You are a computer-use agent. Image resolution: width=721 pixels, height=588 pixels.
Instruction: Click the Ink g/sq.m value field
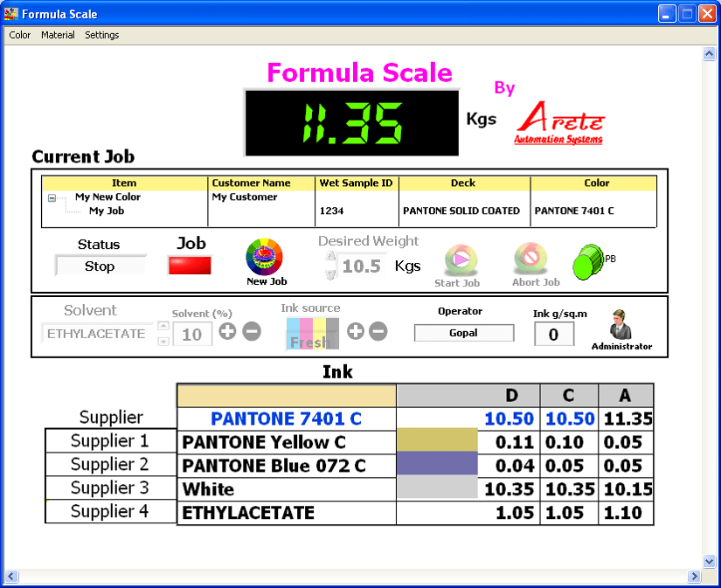pos(554,335)
